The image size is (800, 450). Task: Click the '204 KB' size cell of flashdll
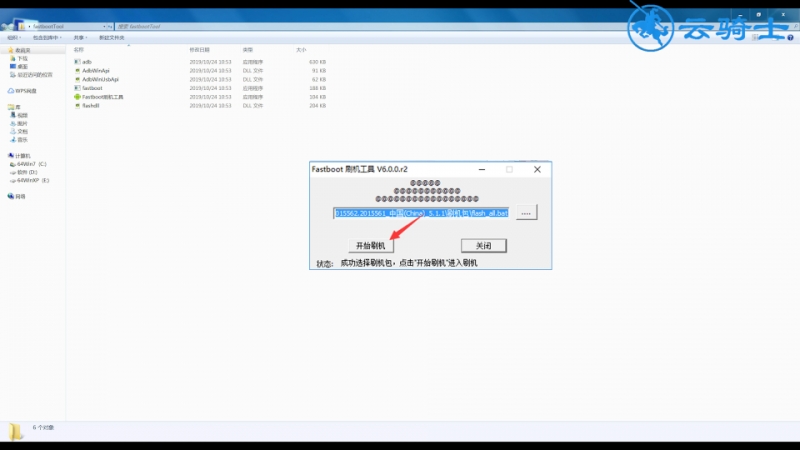coord(317,106)
